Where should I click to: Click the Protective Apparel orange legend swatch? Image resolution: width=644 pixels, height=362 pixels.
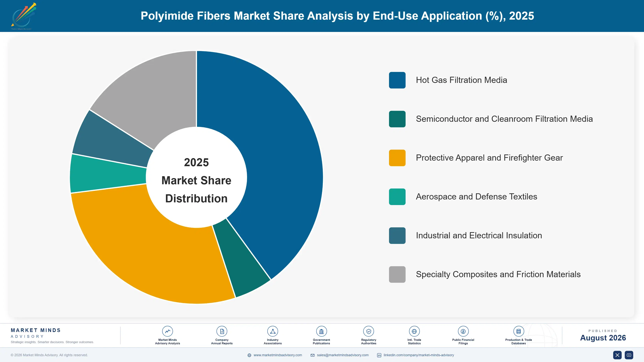tap(397, 158)
